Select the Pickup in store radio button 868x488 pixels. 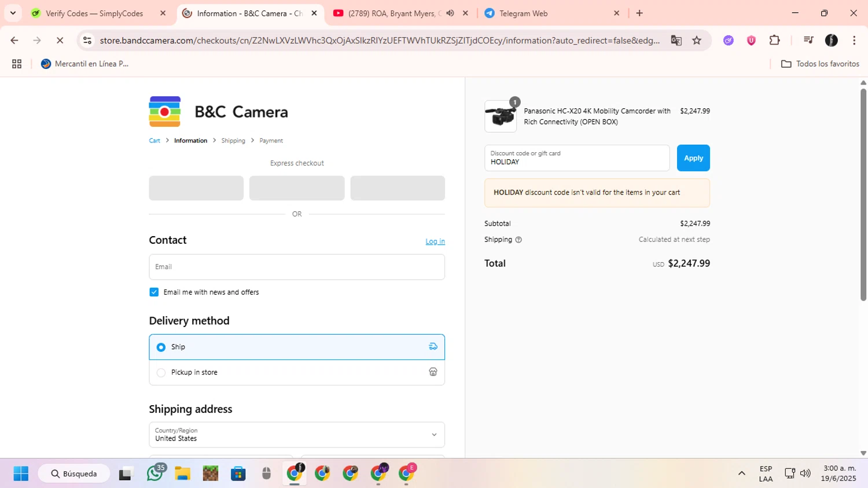point(161,373)
